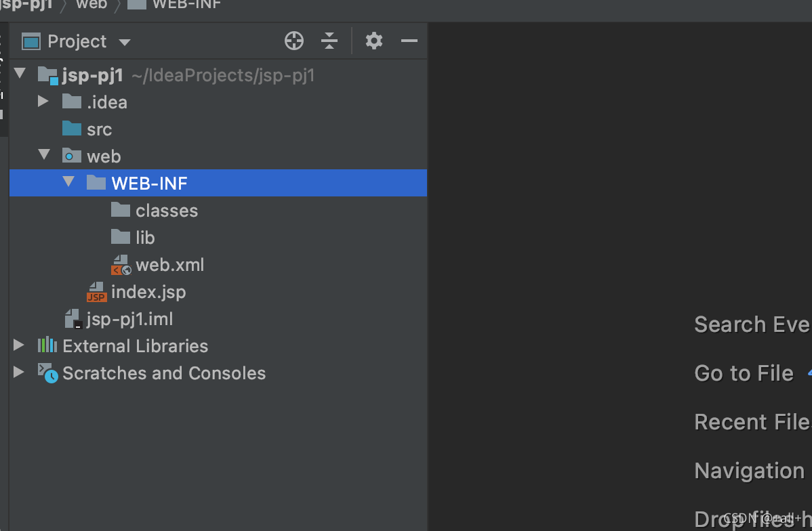Click the WEB-INF folder icon

96,182
